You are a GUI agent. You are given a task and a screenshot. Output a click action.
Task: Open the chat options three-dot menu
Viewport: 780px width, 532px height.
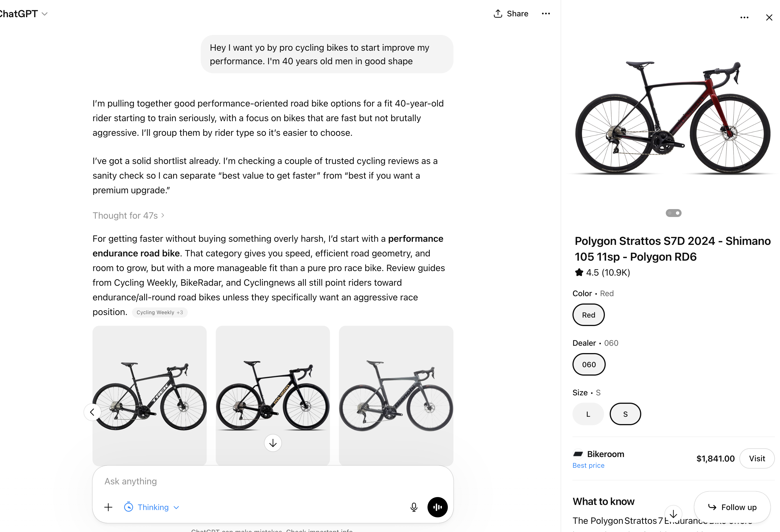coord(546,14)
